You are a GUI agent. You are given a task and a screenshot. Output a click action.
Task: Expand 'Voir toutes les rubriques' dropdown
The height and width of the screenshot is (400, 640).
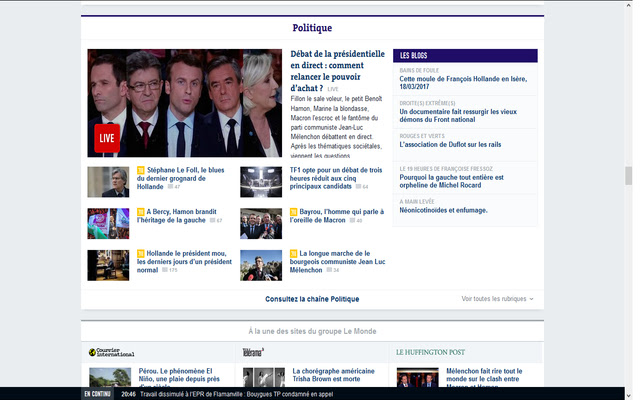pyautogui.click(x=497, y=299)
